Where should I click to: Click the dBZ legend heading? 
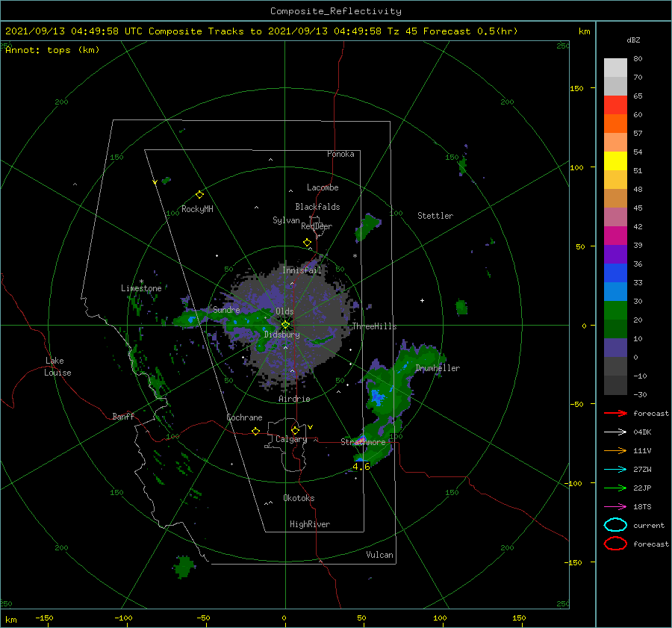pyautogui.click(x=633, y=40)
